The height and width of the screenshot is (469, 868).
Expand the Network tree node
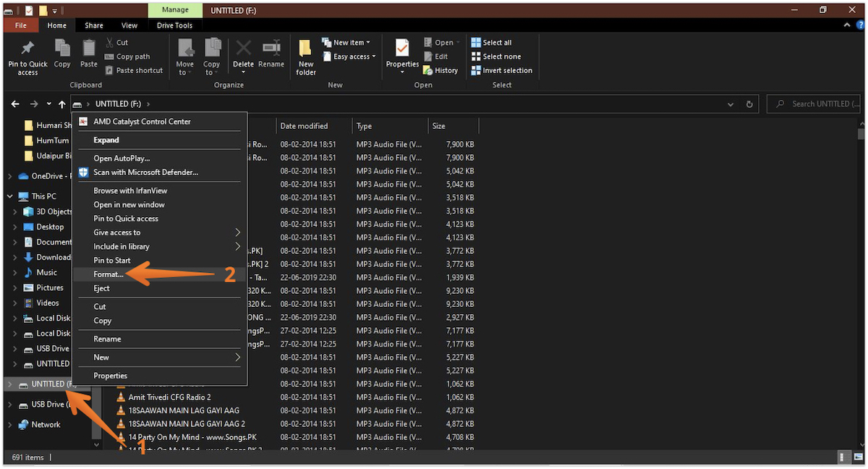point(10,425)
